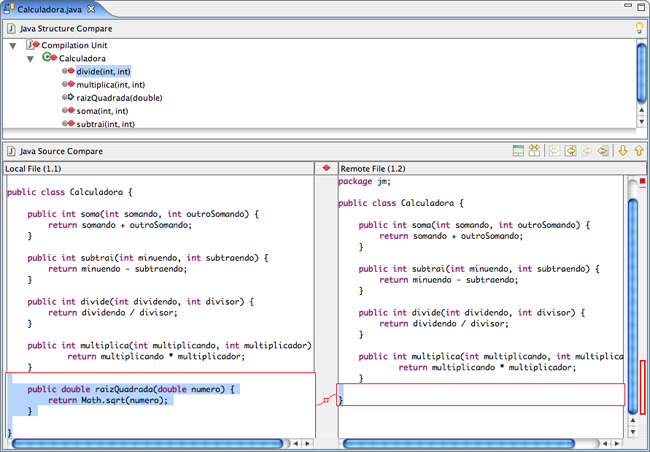Viewport: 650px width, 452px height.
Task: Select the Calculadora.java editor tab
Action: click(47, 9)
